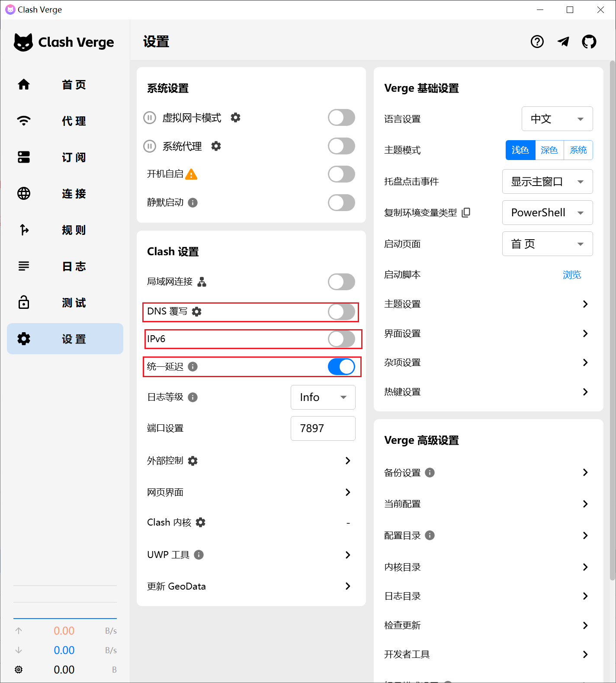The image size is (616, 683).
Task: Open the 托盘点击事件 dropdown
Action: 547,182
